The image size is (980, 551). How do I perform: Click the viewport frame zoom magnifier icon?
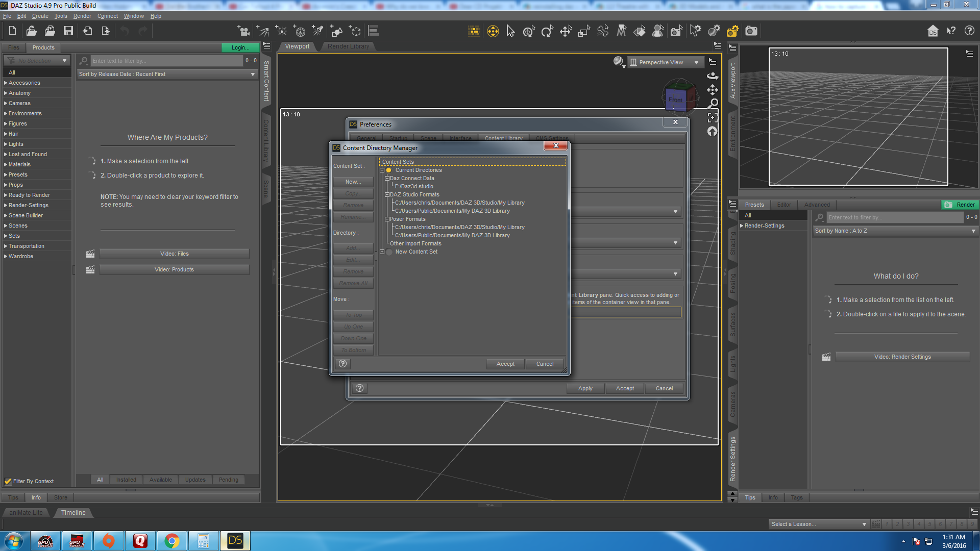713,104
